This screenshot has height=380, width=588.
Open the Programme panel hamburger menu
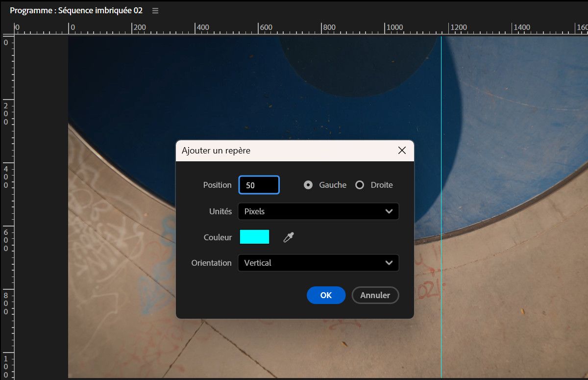[155, 10]
